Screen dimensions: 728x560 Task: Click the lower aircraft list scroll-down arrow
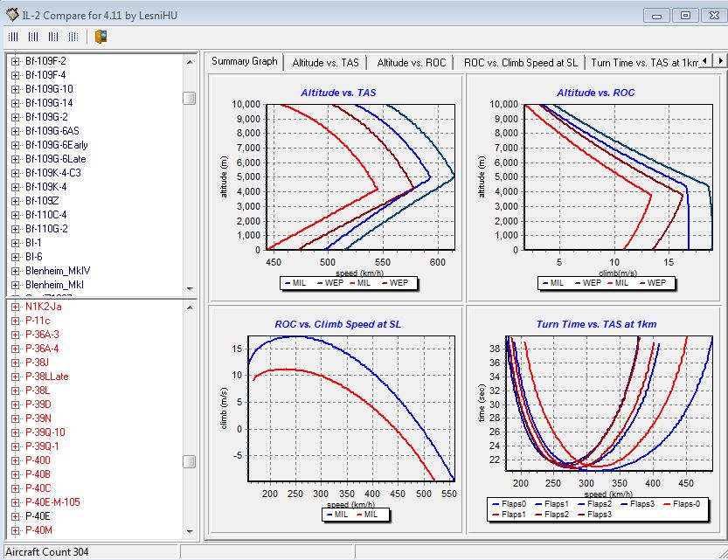[x=189, y=531]
